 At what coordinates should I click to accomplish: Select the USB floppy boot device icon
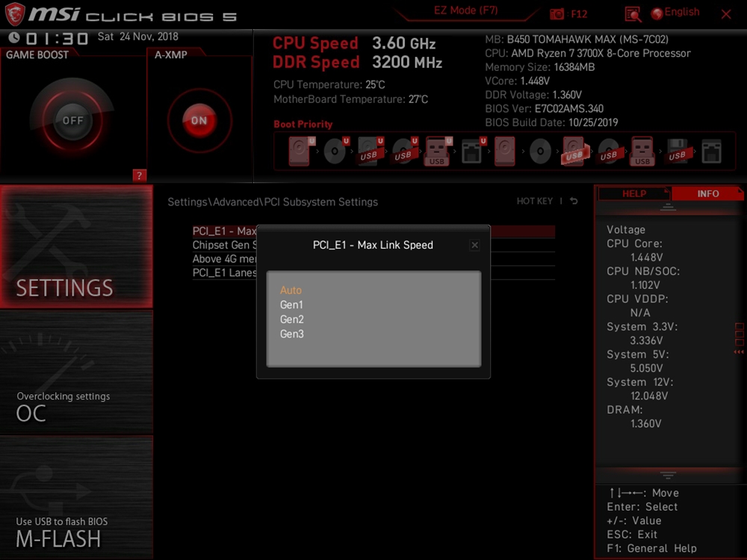click(x=678, y=151)
